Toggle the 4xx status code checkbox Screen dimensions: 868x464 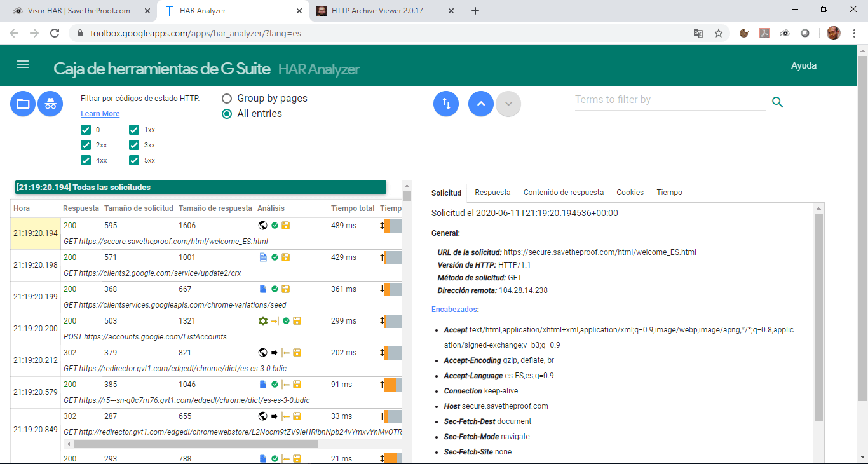[86, 160]
